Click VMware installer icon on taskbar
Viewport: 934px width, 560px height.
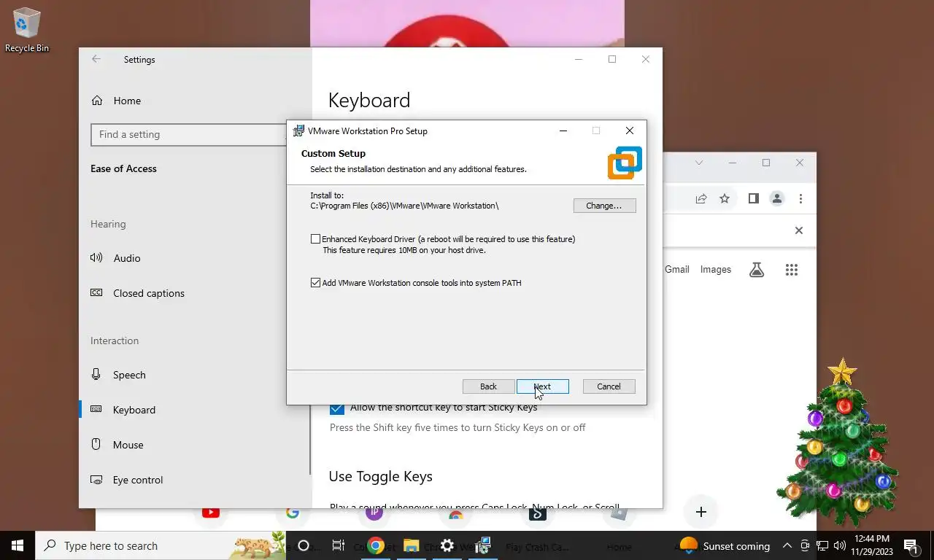482,545
